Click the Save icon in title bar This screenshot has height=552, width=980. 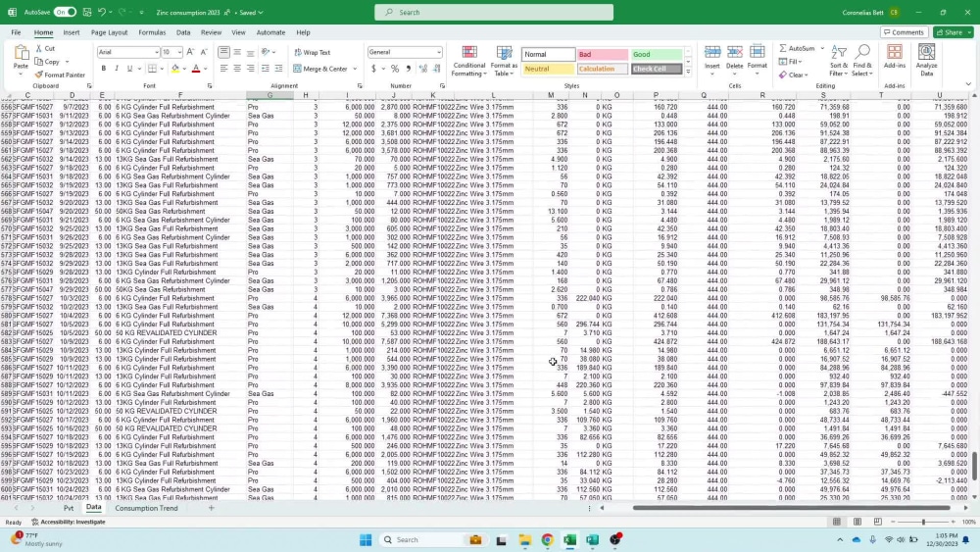87,12
